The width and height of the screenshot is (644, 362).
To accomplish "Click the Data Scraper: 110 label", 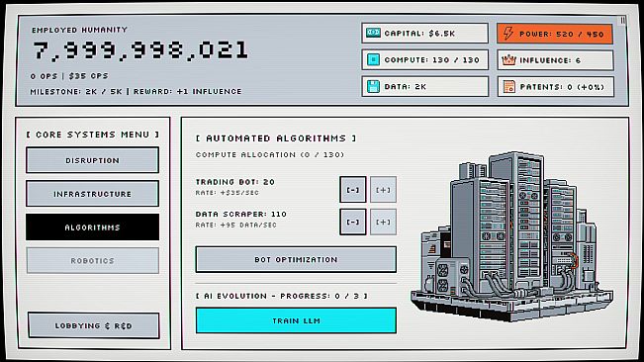I will coord(241,214).
